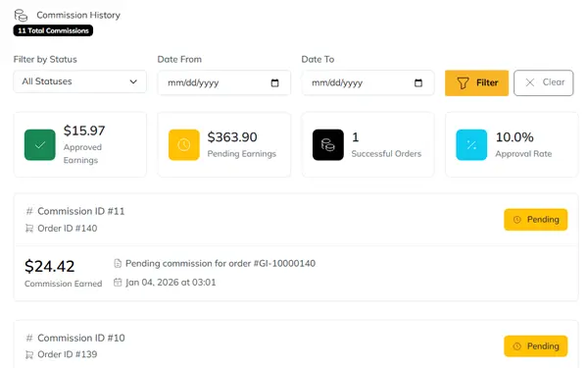The image size is (588, 368).
Task: Click the 10.0% approval rate value
Action: (x=514, y=137)
